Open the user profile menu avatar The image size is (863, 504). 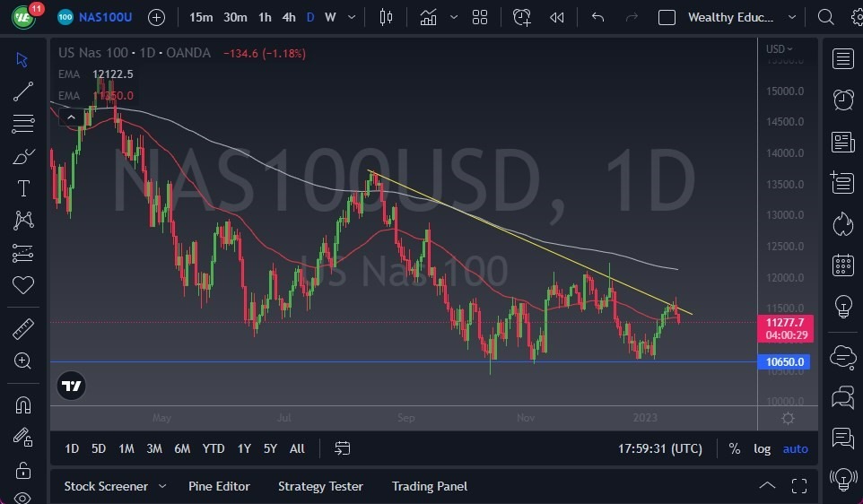pos(23,18)
